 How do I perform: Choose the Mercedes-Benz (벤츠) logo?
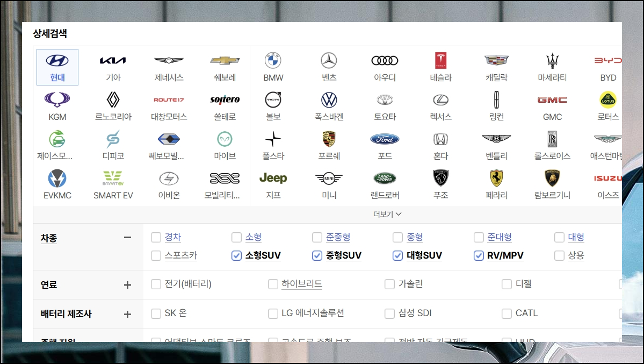pyautogui.click(x=329, y=61)
